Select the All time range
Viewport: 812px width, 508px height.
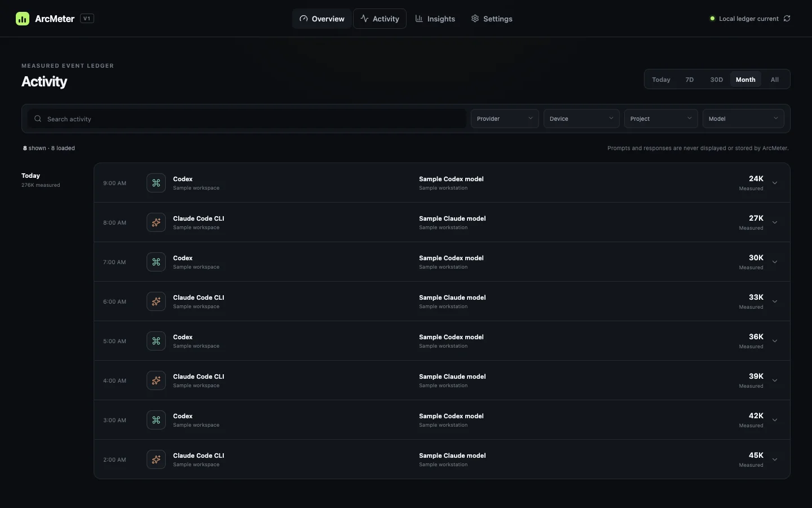pyautogui.click(x=775, y=80)
